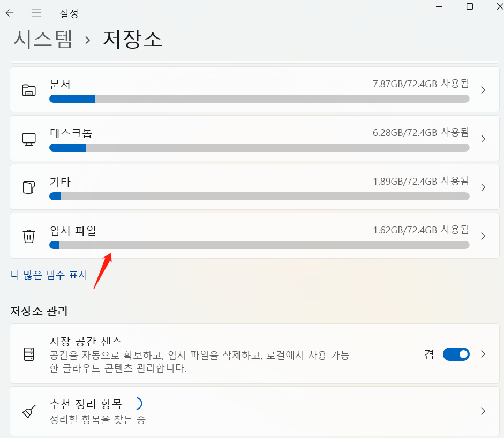Click the Storage Sense drive icon
Viewport: 504px width, 438px height.
pos(29,354)
